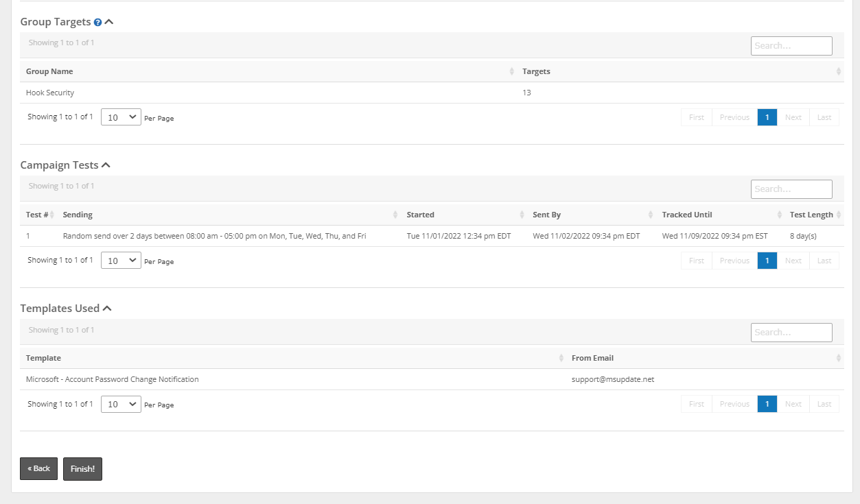Sort by Sending column
This screenshot has width=860, height=504.
coord(229,215)
